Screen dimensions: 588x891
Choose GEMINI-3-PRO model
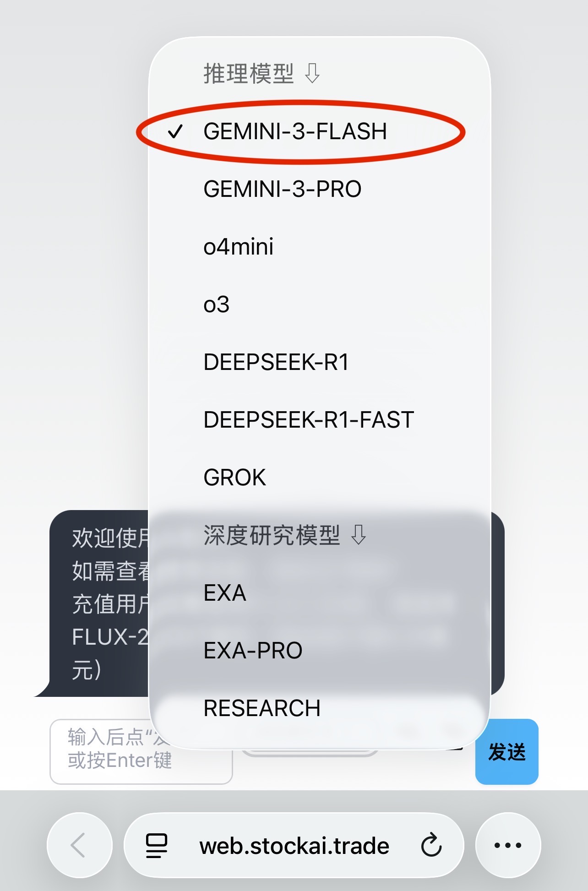[x=283, y=189]
